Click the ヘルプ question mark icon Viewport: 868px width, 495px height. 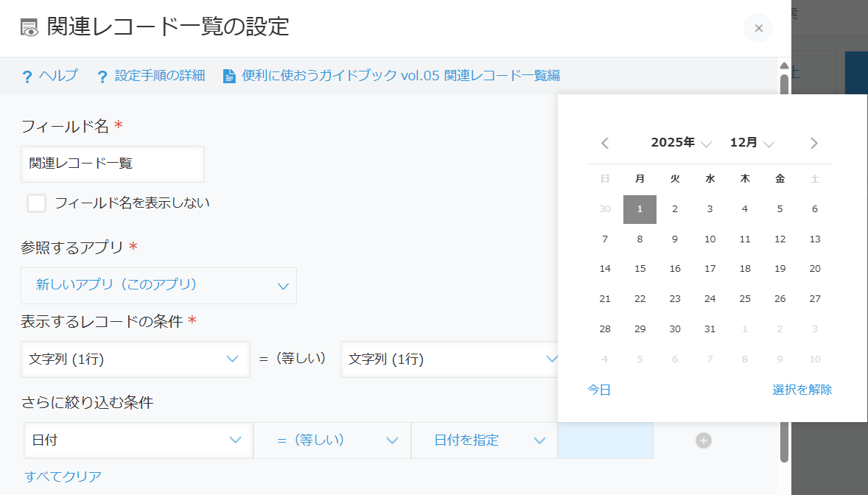tap(27, 76)
